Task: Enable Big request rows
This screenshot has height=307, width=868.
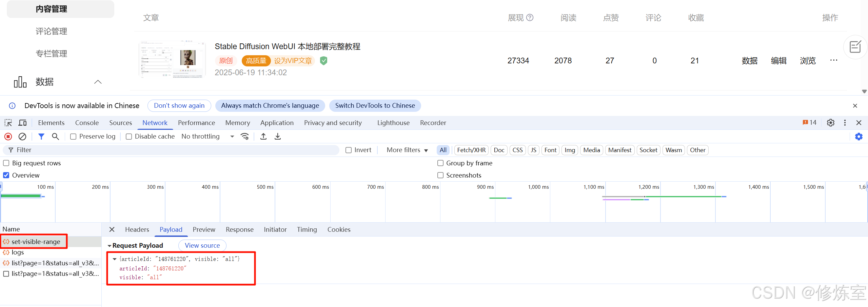Action: 6,163
